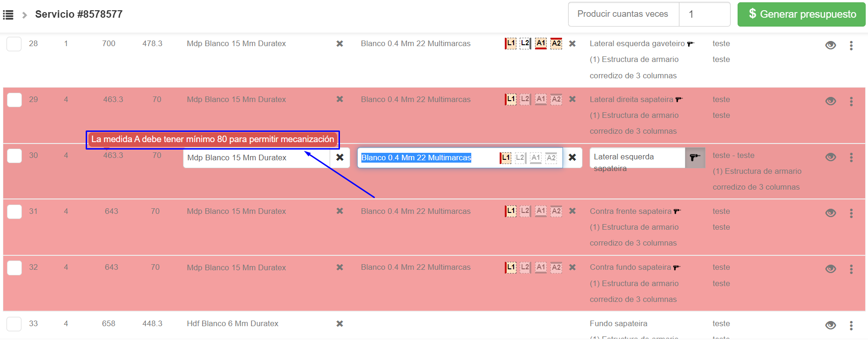Toggle edge A1 in row 30
Viewport: 868px width, 342px height.
(536, 158)
